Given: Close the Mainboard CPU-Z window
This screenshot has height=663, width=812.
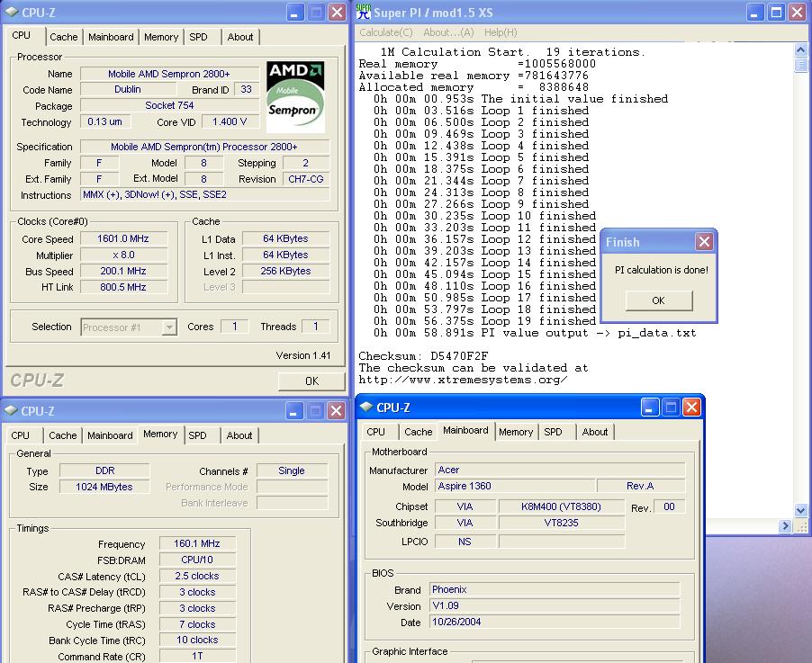Looking at the screenshot, I should [x=692, y=408].
